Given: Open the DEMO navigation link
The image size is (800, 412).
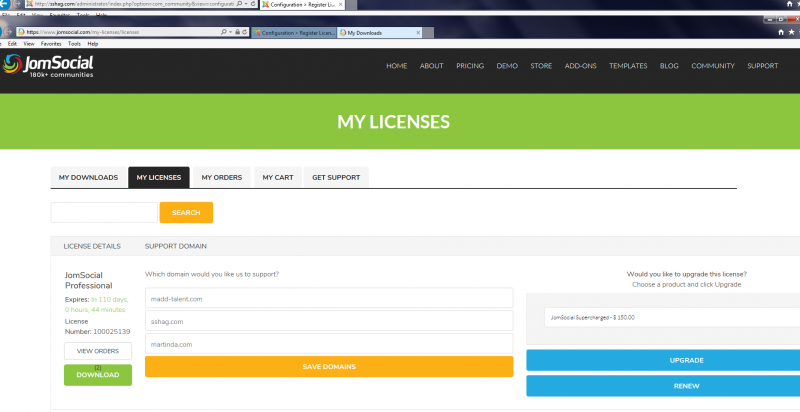Looking at the screenshot, I should 507,66.
